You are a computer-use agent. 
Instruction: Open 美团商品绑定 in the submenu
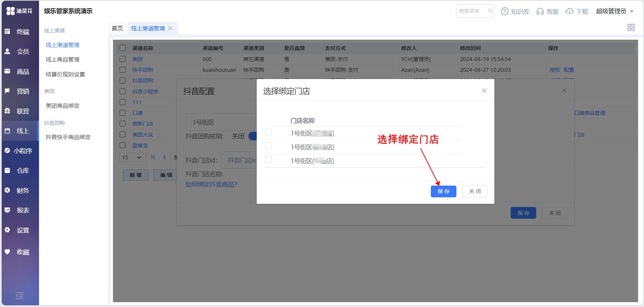(63, 106)
